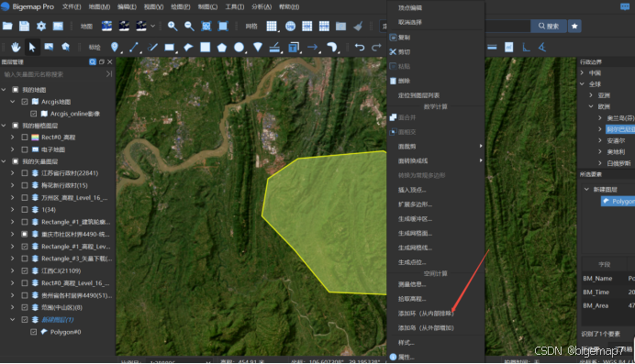Image resolution: width=635 pixels, height=364 pixels.
Task: Collapse the 全球 boundary node
Action: [x=582, y=84]
